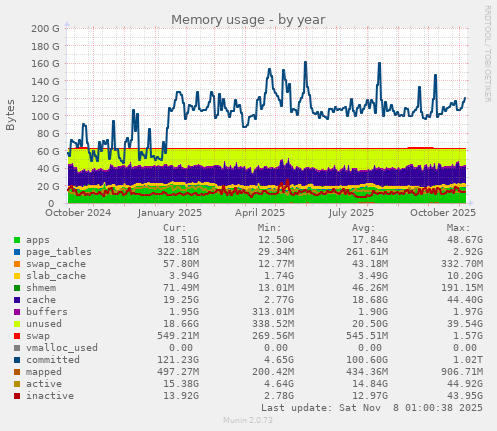This screenshot has height=431, width=497.
Task: Click the chart title Memory usage - by year
Action: (x=248, y=20)
